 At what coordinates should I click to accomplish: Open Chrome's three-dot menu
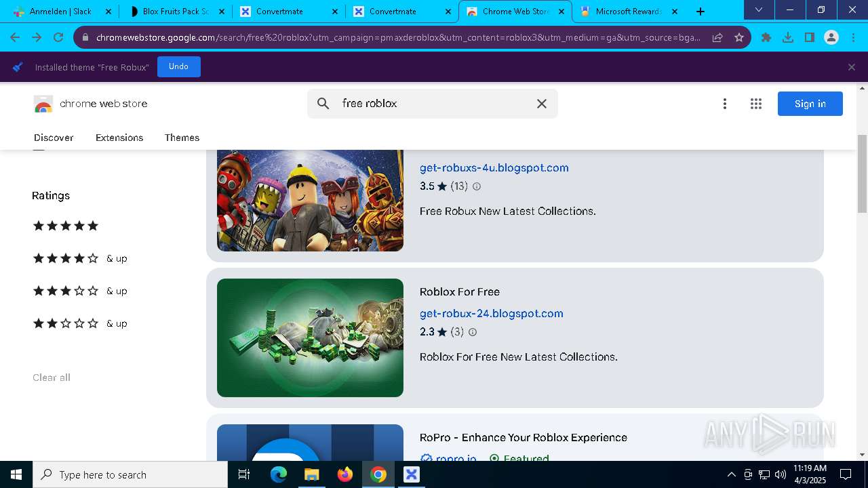coord(852,37)
